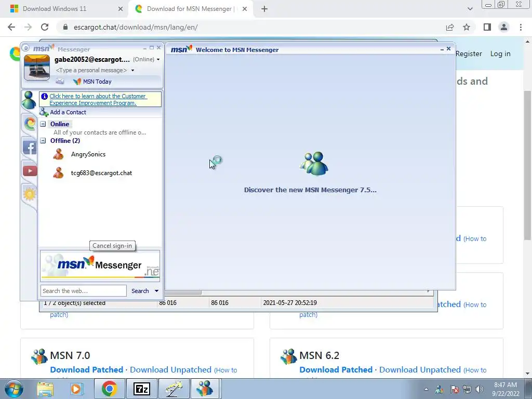Image resolution: width=532 pixels, height=399 pixels.
Task: Open the Windows Start button
Action: point(14,389)
